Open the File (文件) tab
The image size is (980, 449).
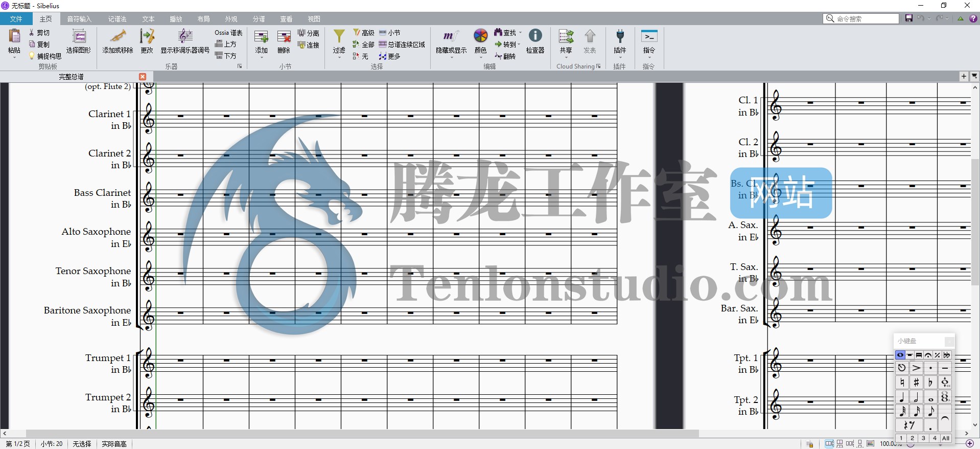[x=16, y=19]
